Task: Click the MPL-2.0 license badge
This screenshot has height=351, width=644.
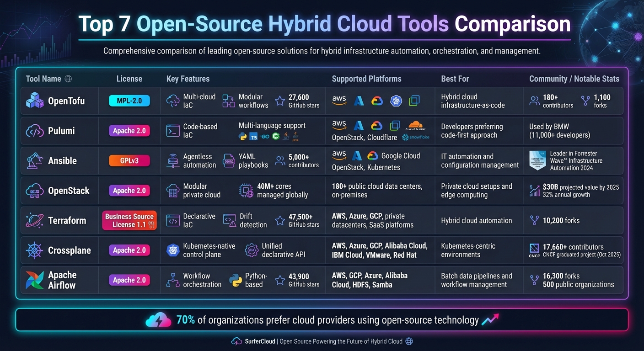Action: (x=129, y=101)
